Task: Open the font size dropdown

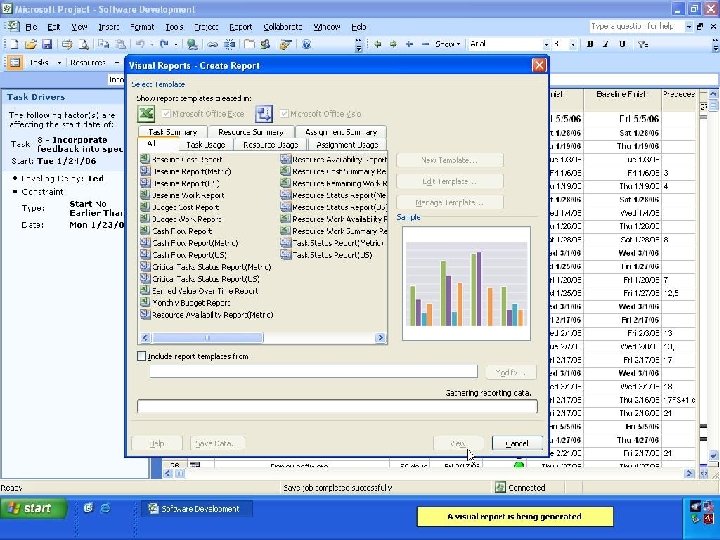Action: pos(573,45)
